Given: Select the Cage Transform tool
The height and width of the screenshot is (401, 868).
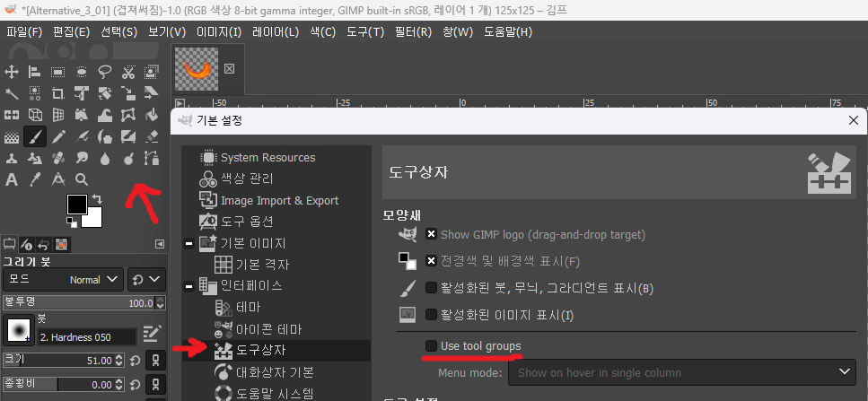Looking at the screenshot, I should pyautogui.click(x=127, y=115).
